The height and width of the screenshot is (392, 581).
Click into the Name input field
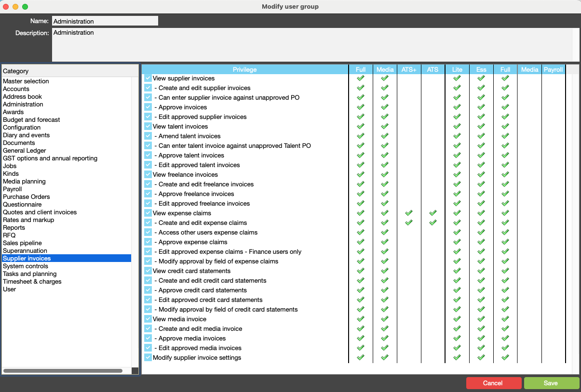105,21
